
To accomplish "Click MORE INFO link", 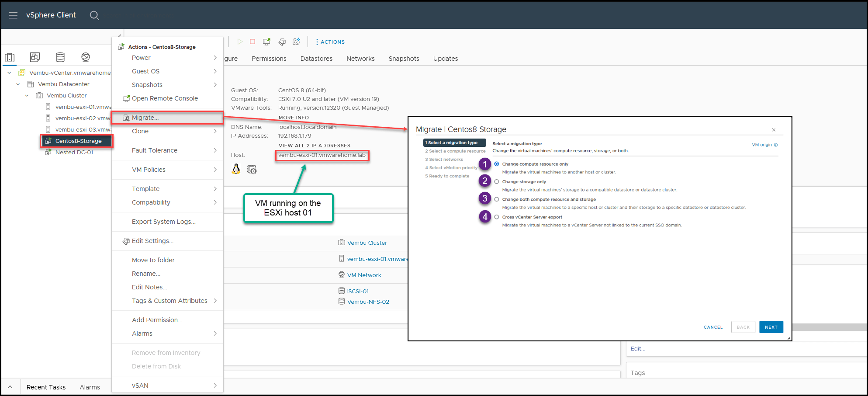I will click(294, 118).
